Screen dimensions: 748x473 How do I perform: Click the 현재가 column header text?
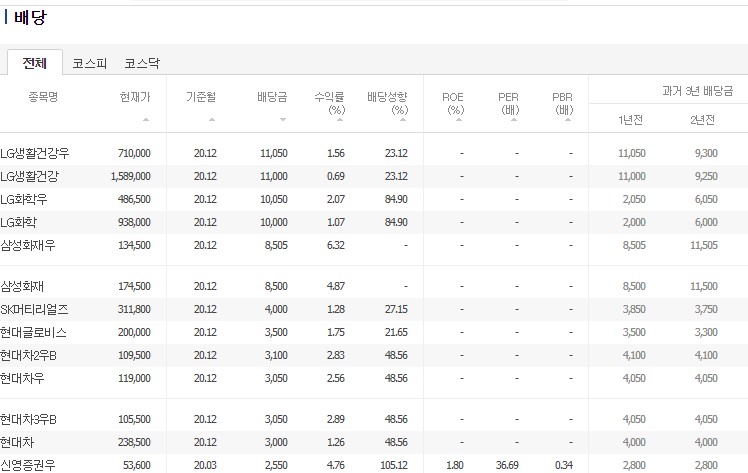pyautogui.click(x=135, y=97)
